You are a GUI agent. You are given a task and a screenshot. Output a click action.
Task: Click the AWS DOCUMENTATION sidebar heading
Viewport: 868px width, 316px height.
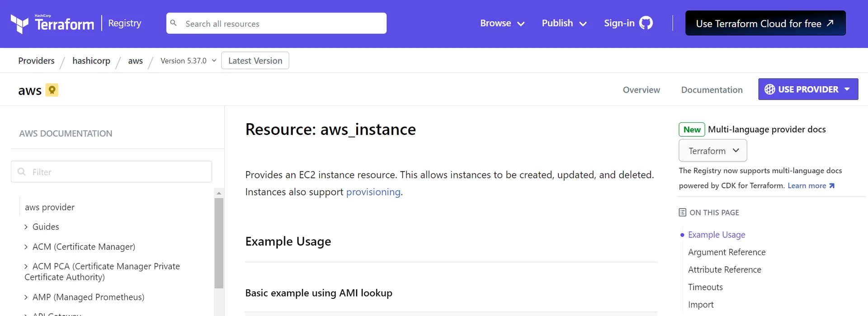tap(66, 134)
